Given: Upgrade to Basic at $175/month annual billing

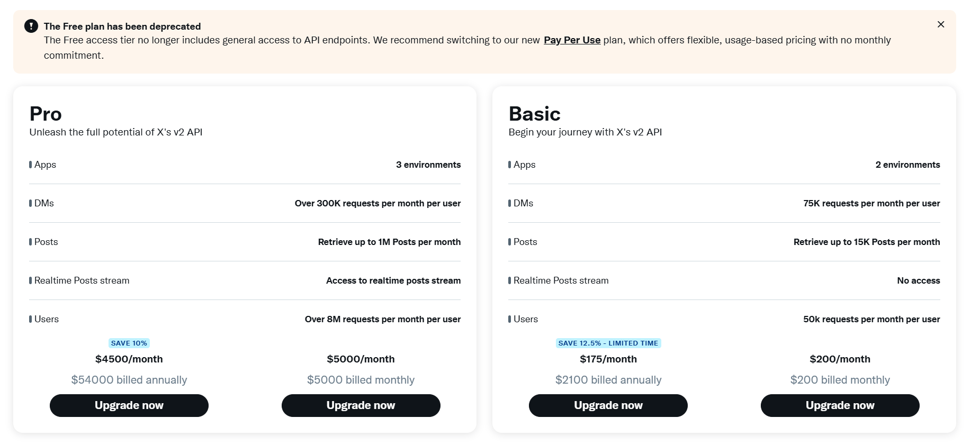Looking at the screenshot, I should (x=608, y=405).
